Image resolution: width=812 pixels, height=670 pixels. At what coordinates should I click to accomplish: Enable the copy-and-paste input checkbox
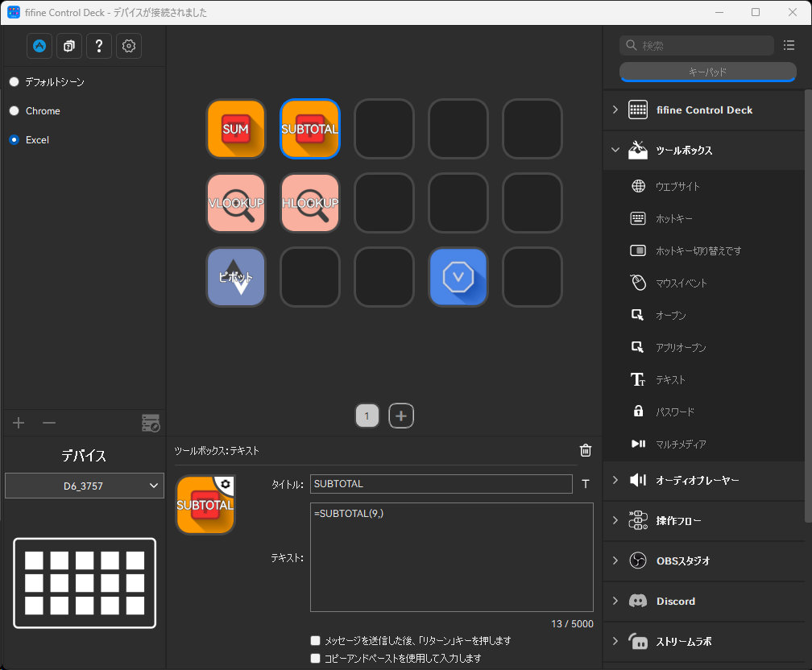[315, 658]
